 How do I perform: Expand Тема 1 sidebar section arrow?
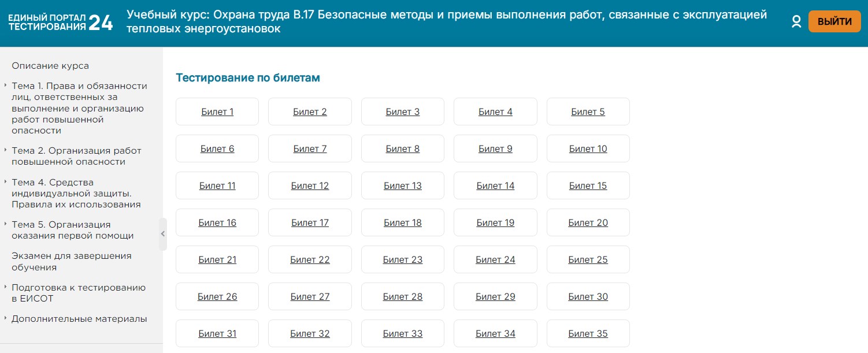[5, 86]
